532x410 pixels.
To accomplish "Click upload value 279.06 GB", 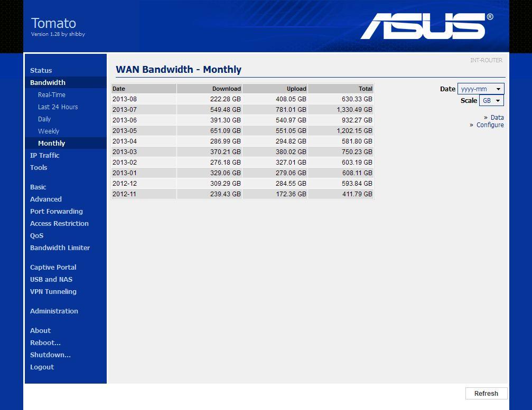I will (291, 173).
